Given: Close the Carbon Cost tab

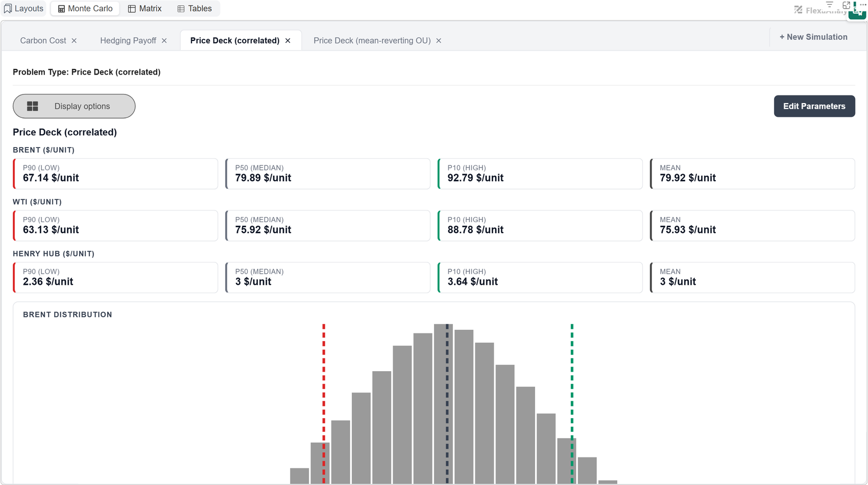Looking at the screenshot, I should (x=75, y=41).
